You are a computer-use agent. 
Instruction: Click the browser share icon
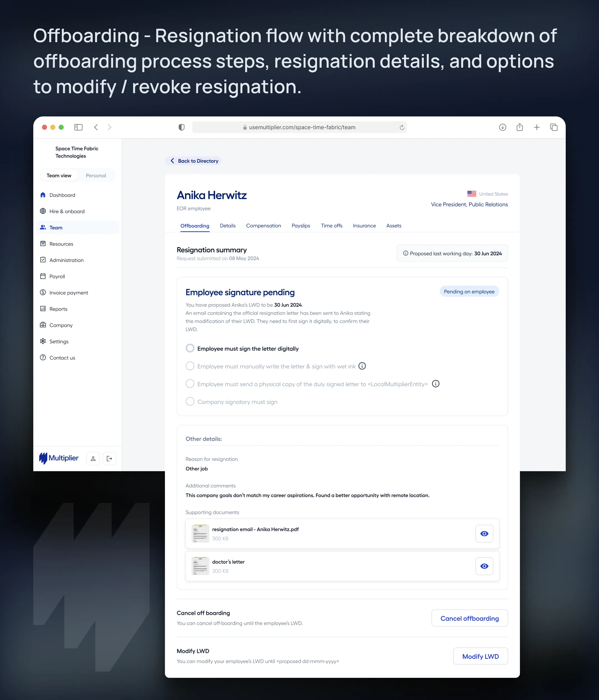(520, 127)
